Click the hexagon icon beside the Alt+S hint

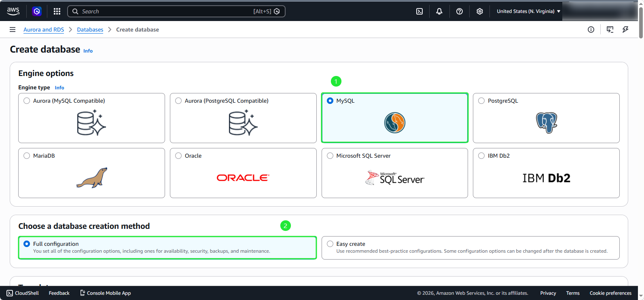277,11
